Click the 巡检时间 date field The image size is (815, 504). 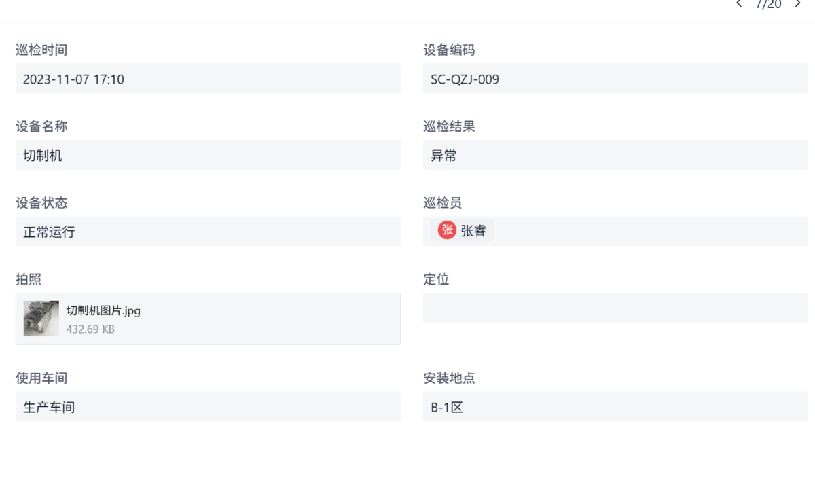click(x=208, y=79)
